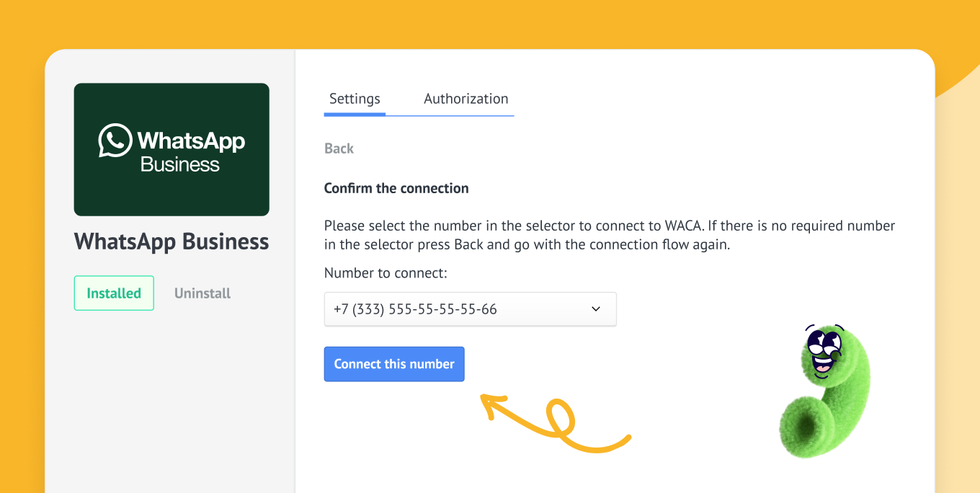Screen dimensions: 980x493
Task: Click the instruction paragraph mentioning WACA
Action: tap(609, 235)
